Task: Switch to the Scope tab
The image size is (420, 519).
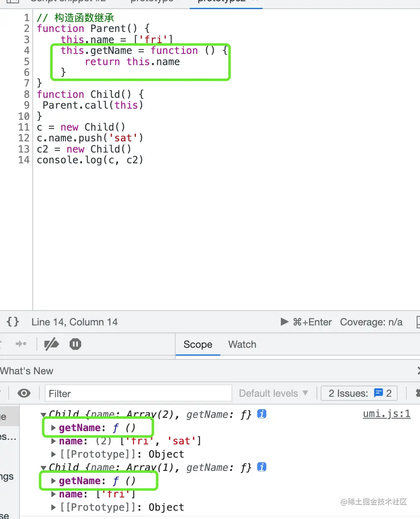Action: 198,344
